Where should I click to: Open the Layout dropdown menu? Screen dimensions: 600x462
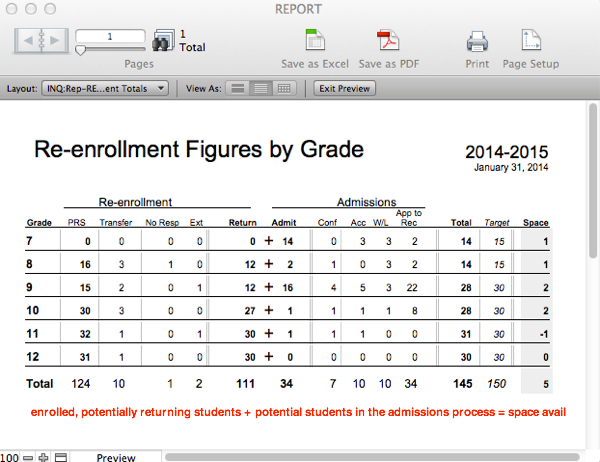coord(109,89)
